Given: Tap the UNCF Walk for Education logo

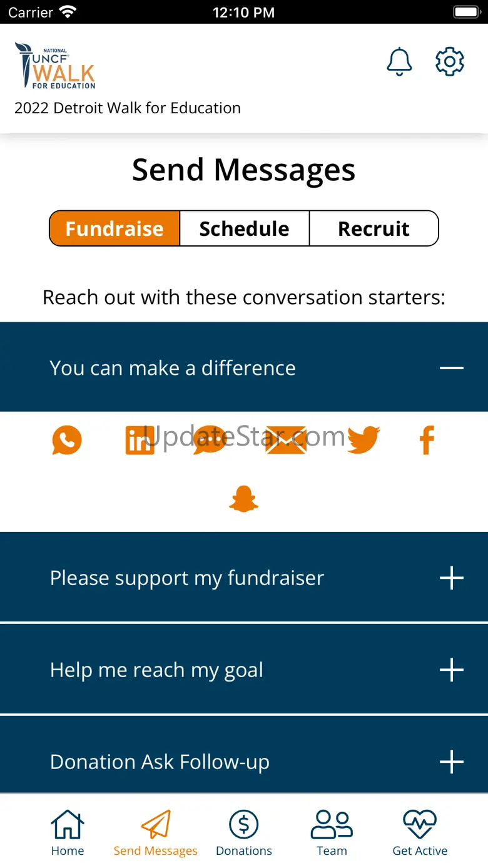Looking at the screenshot, I should [x=56, y=66].
